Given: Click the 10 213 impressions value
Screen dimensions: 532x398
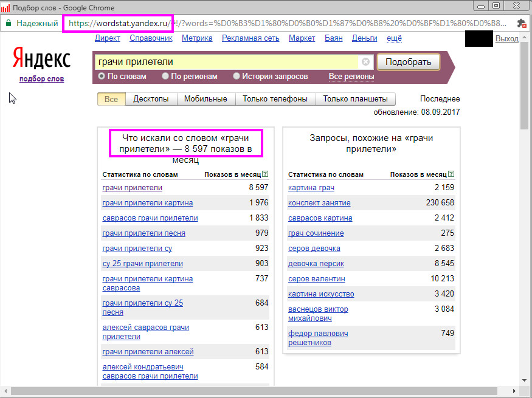Looking at the screenshot, I should 442,278.
